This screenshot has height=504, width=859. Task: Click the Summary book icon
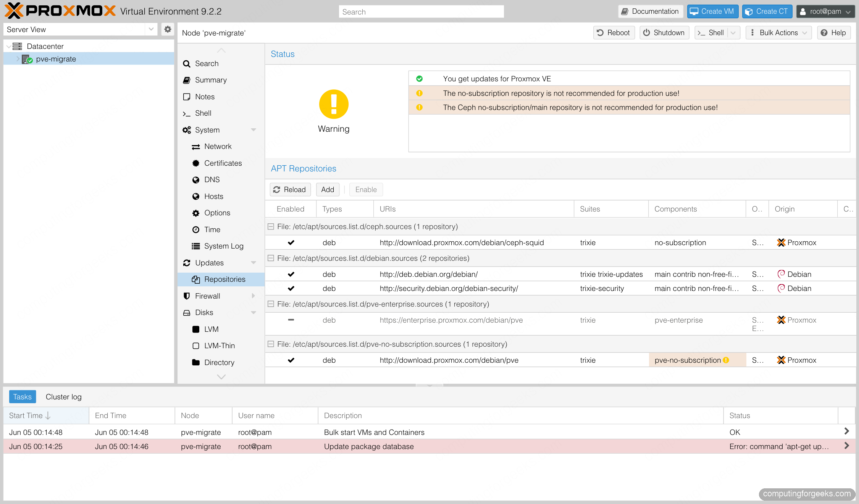pyautogui.click(x=187, y=80)
